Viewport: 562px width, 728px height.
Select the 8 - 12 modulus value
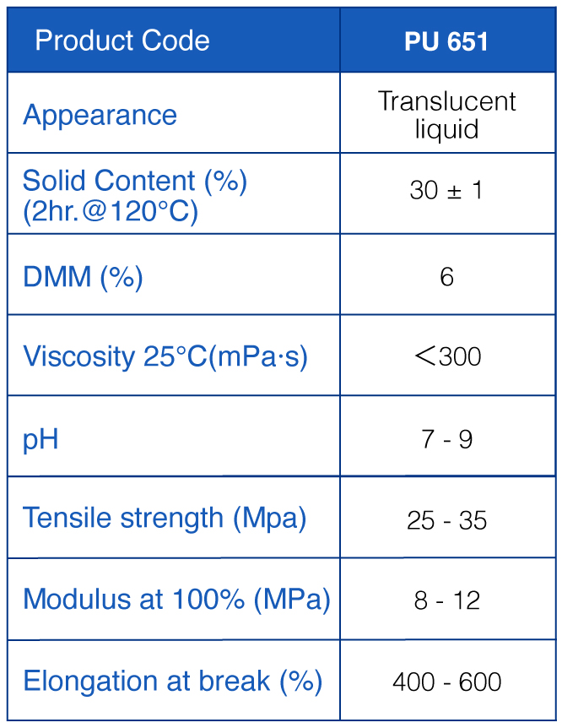click(x=447, y=600)
